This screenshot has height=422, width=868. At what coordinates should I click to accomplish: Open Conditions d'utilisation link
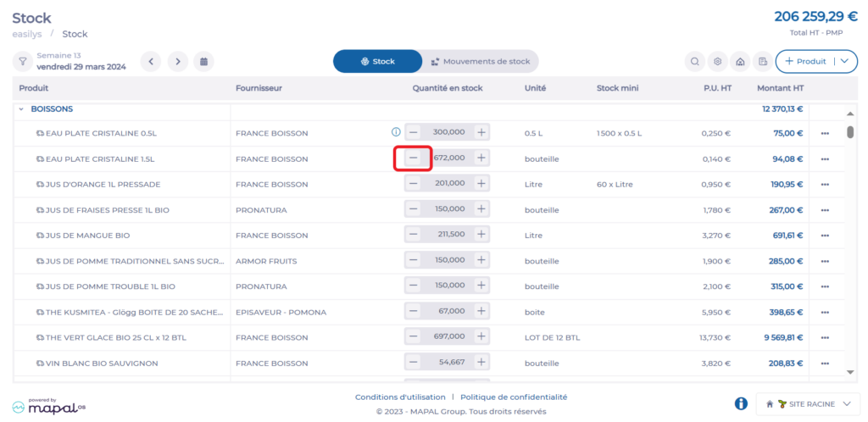click(x=400, y=397)
